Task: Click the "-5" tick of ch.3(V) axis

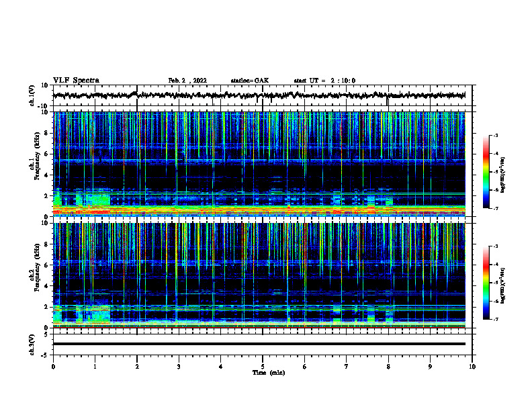Action: 45,355
